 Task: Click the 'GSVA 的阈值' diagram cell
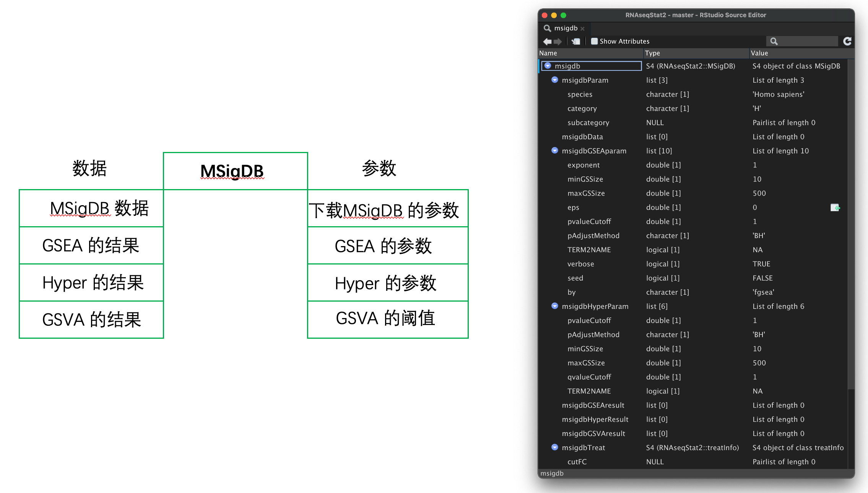(x=388, y=320)
